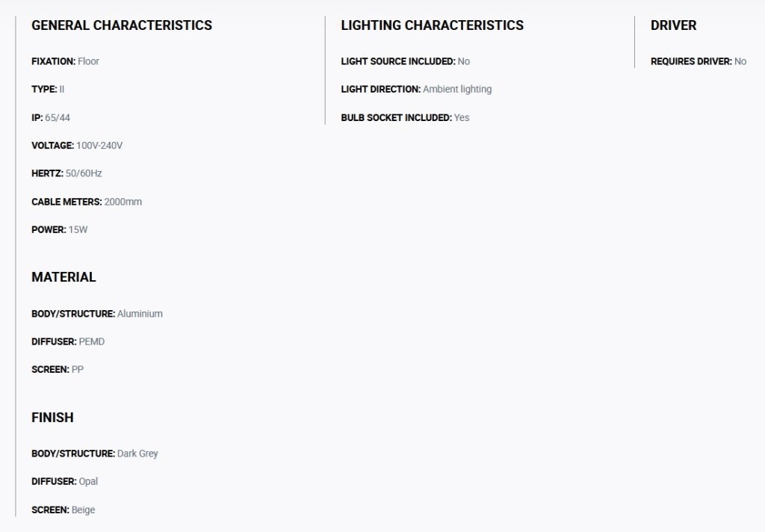Viewport: 765px width, 532px height.
Task: Select the Opal diffuser finish text
Action: point(88,482)
